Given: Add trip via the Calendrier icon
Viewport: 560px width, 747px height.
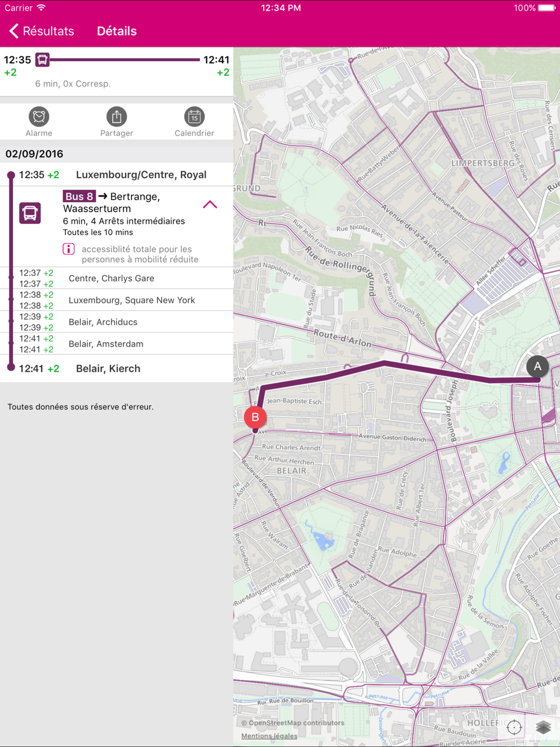Looking at the screenshot, I should 194,117.
